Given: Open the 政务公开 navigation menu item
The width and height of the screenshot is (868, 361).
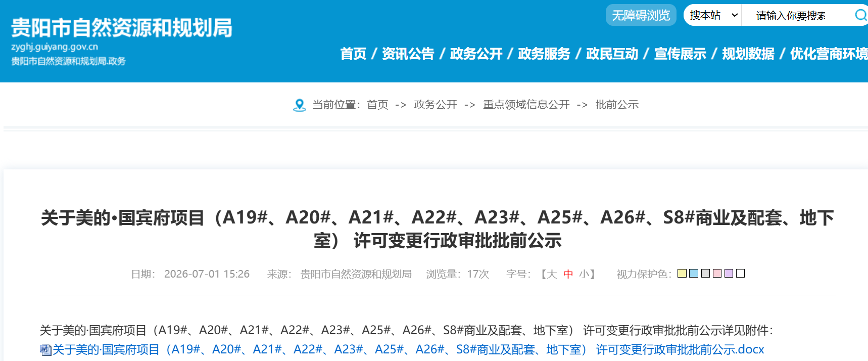Looking at the screenshot, I should [476, 54].
